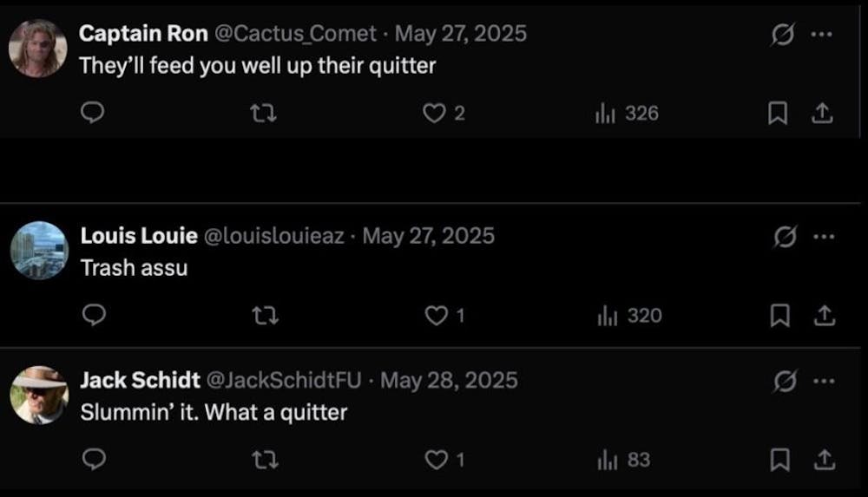Open Louis Louie's avatar image
868x497 pixels.
pos(39,251)
